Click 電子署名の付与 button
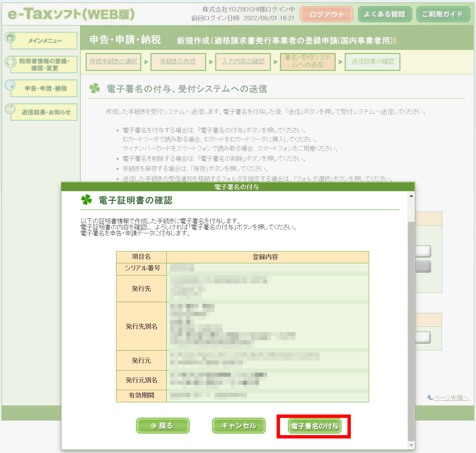This screenshot has width=476, height=453. click(x=314, y=426)
